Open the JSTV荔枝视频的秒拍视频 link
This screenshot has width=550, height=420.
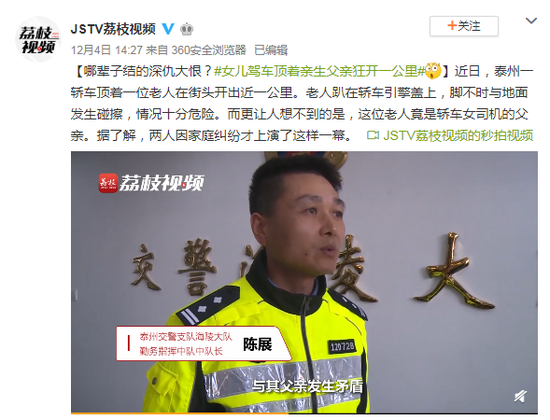click(458, 135)
